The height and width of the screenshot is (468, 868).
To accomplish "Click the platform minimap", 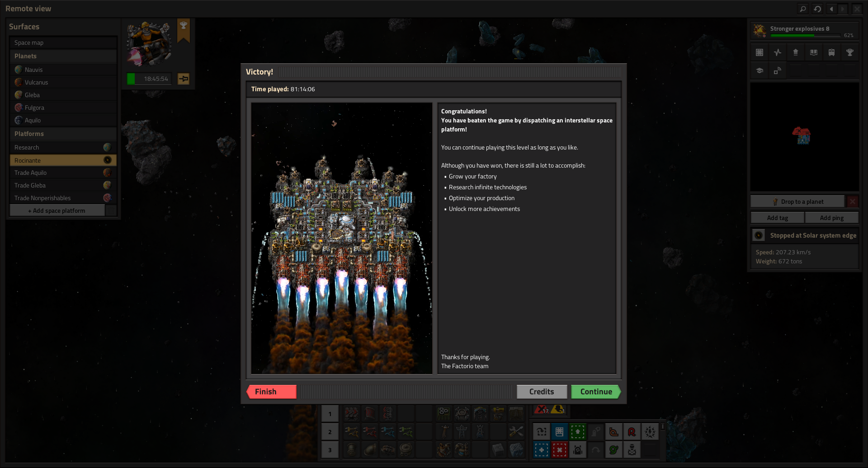I will click(805, 137).
